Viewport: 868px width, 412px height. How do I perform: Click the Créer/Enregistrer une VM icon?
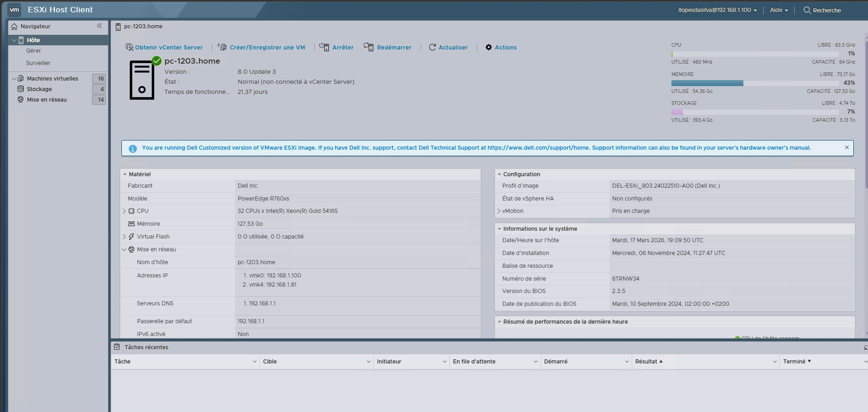click(222, 47)
